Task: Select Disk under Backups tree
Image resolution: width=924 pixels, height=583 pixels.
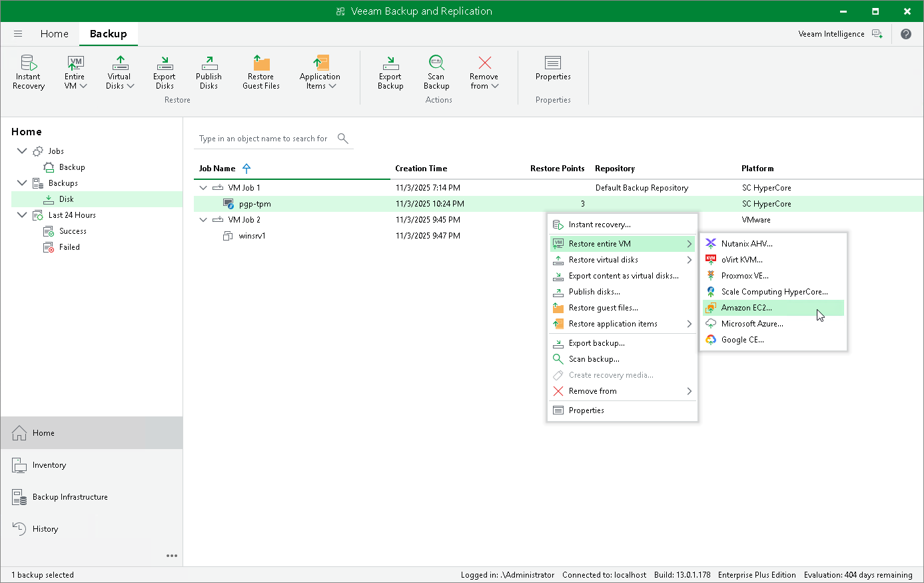Action: (97, 199)
